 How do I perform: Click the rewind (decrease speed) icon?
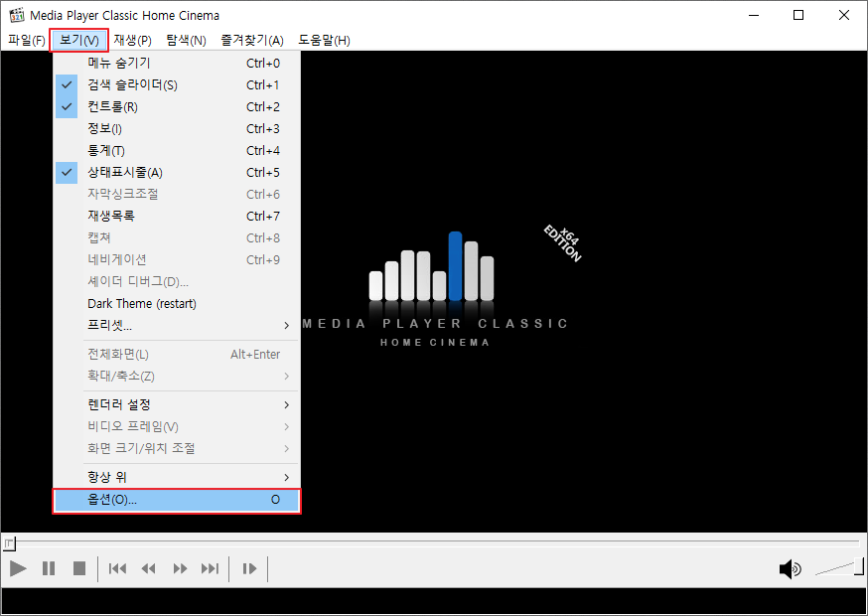pyautogui.click(x=148, y=568)
